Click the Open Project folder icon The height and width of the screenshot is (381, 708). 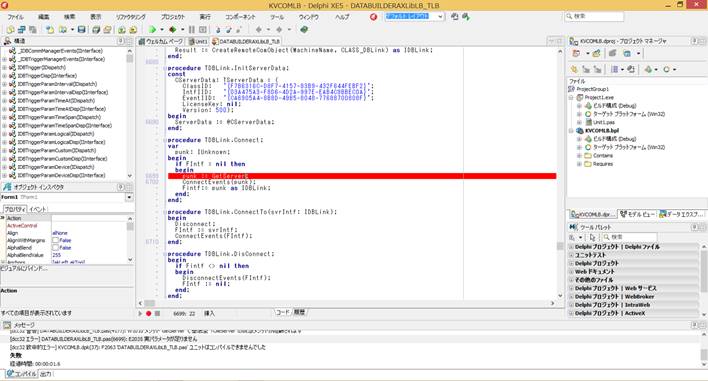107,29
